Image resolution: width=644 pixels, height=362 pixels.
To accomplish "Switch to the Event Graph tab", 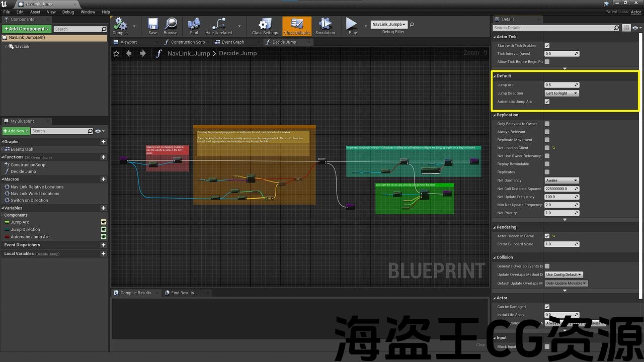I will click(232, 42).
